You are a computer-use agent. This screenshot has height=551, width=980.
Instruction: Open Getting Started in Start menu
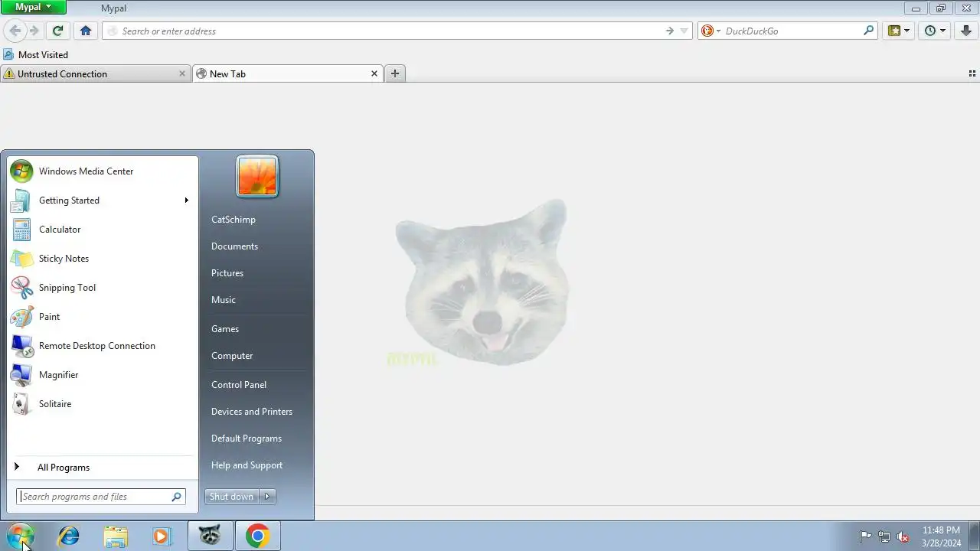point(103,201)
